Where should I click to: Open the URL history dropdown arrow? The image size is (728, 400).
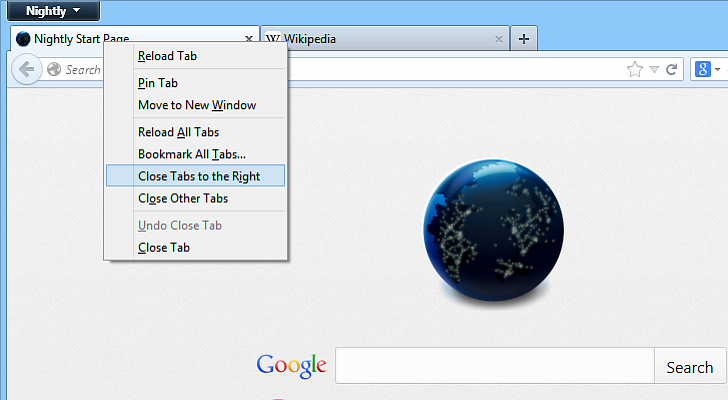click(654, 70)
